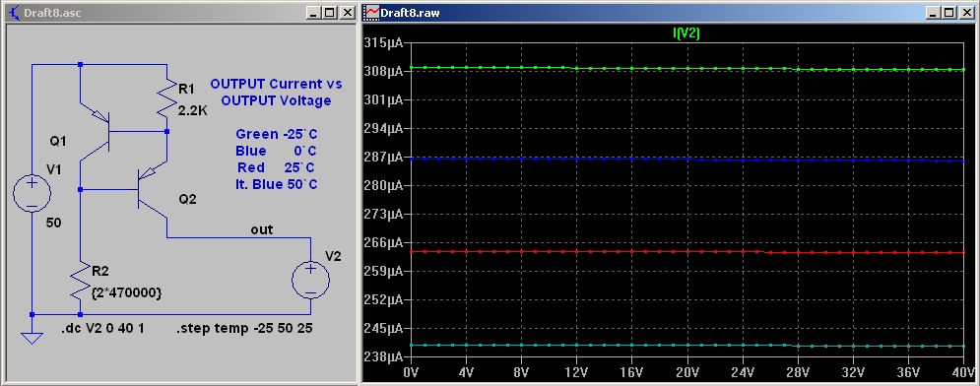Click the Draft8.raw waveform window icon
Viewport: 980px width, 386px height.
[x=372, y=12]
